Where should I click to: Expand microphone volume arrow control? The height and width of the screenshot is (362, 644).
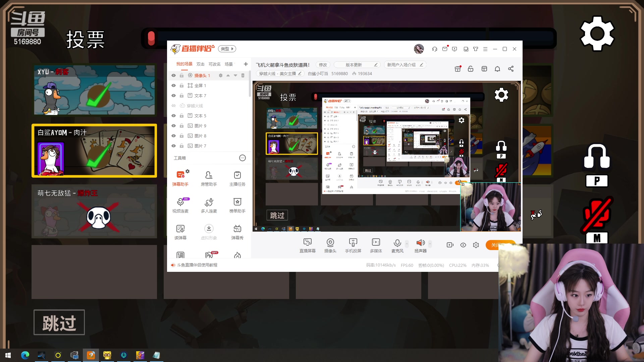coord(407,243)
